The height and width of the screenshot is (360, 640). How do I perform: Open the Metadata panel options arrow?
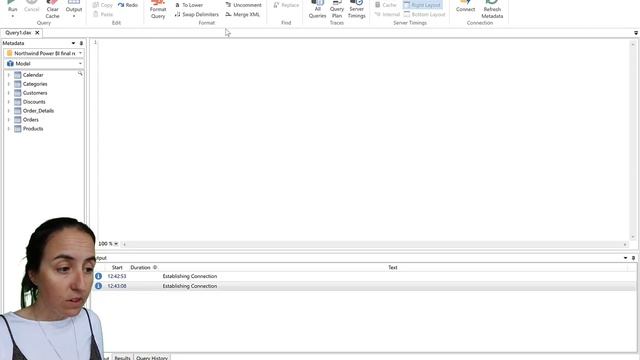(73, 43)
